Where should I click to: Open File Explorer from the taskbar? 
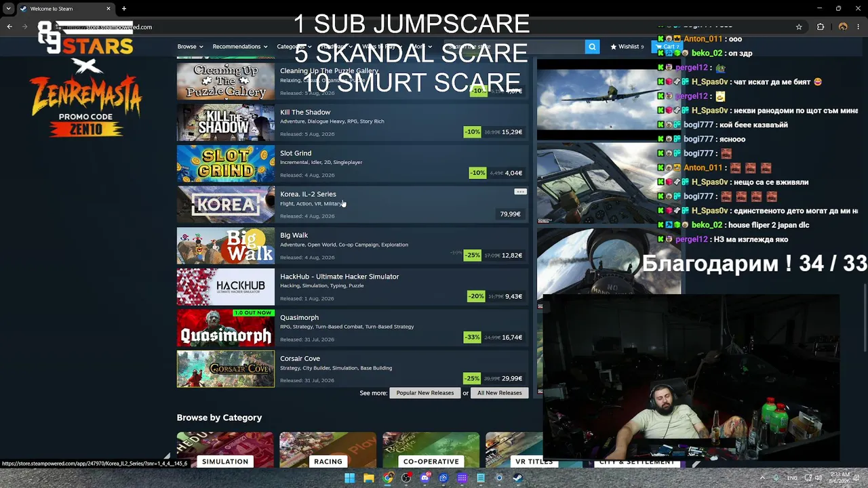pyautogui.click(x=368, y=478)
